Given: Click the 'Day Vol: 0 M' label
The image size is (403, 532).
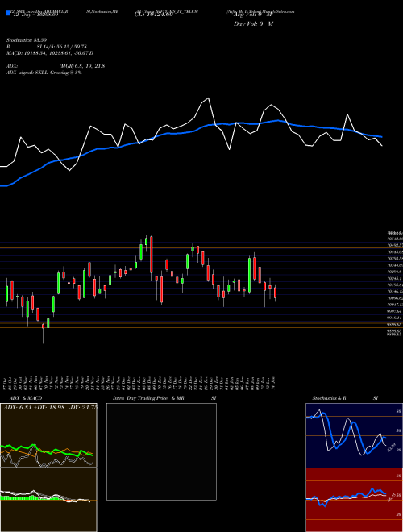Looking at the screenshot, I should [253, 23].
